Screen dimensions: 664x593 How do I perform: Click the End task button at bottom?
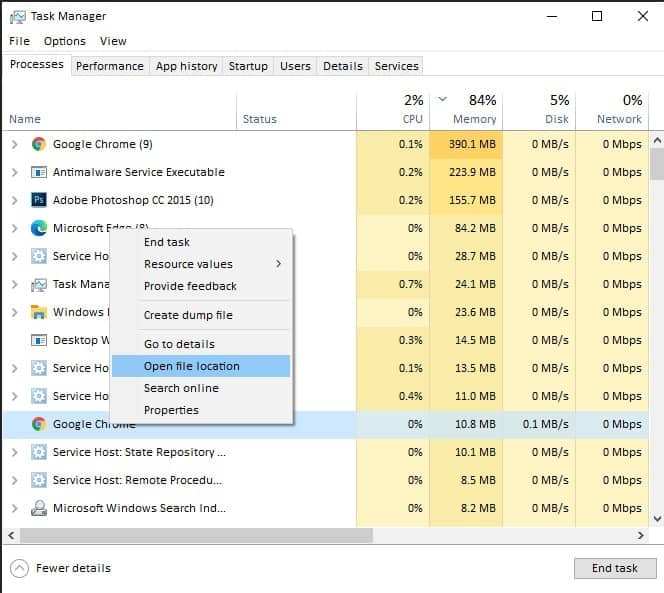(615, 568)
